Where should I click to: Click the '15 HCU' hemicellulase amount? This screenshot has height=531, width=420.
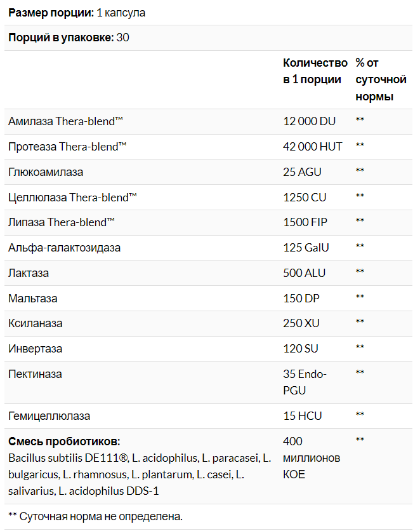tap(302, 416)
